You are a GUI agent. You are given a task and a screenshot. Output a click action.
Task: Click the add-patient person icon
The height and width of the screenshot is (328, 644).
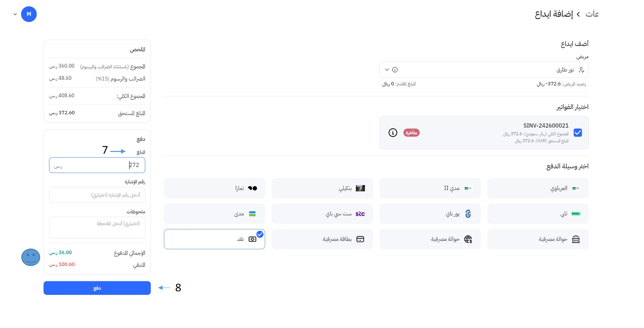(x=581, y=70)
